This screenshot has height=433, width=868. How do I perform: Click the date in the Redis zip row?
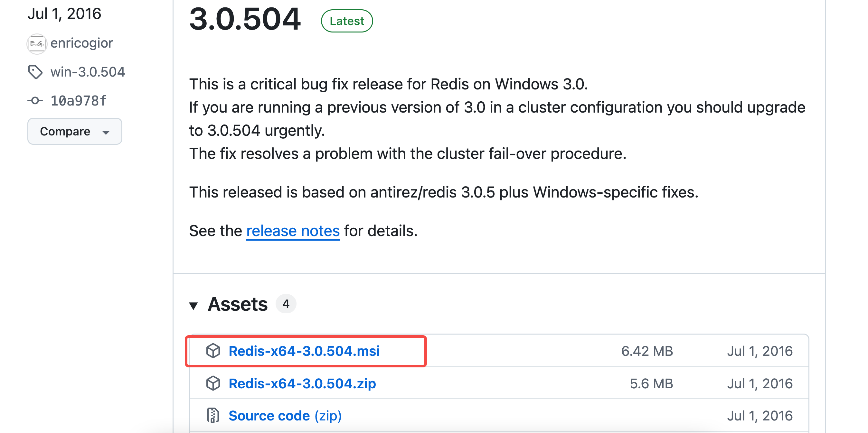pyautogui.click(x=760, y=383)
